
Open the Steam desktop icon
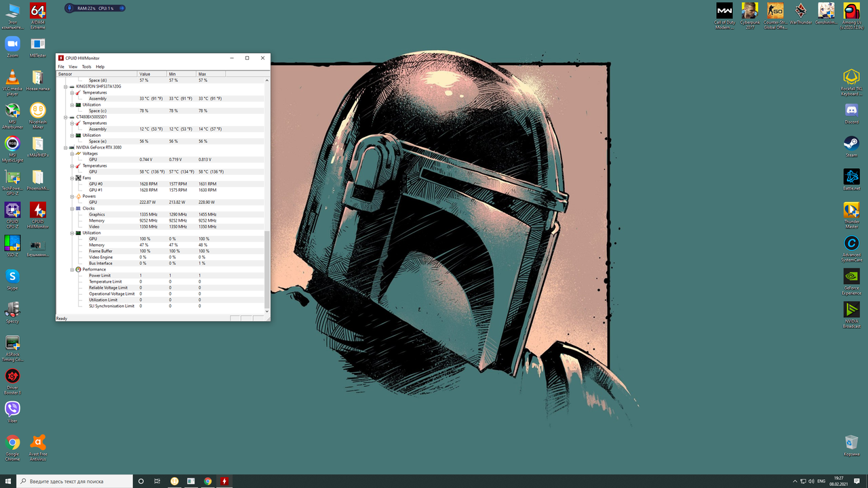point(851,146)
